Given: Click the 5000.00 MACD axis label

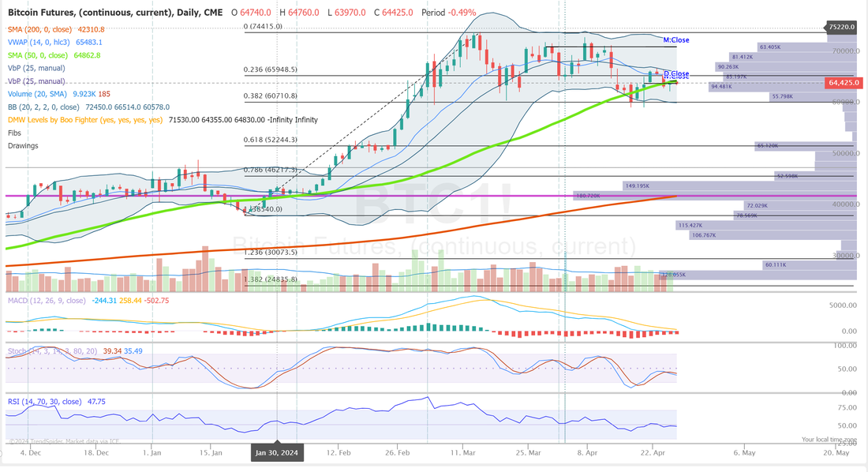Looking at the screenshot, I should point(843,305).
